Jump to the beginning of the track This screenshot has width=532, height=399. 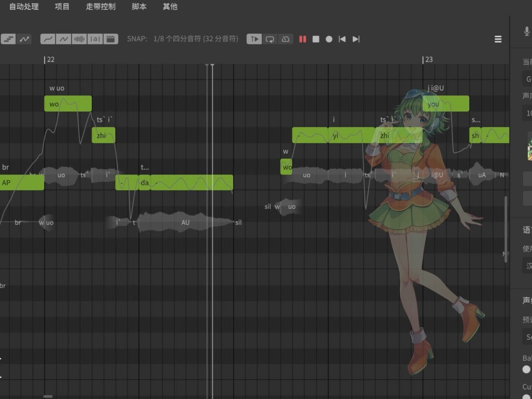[x=342, y=39]
